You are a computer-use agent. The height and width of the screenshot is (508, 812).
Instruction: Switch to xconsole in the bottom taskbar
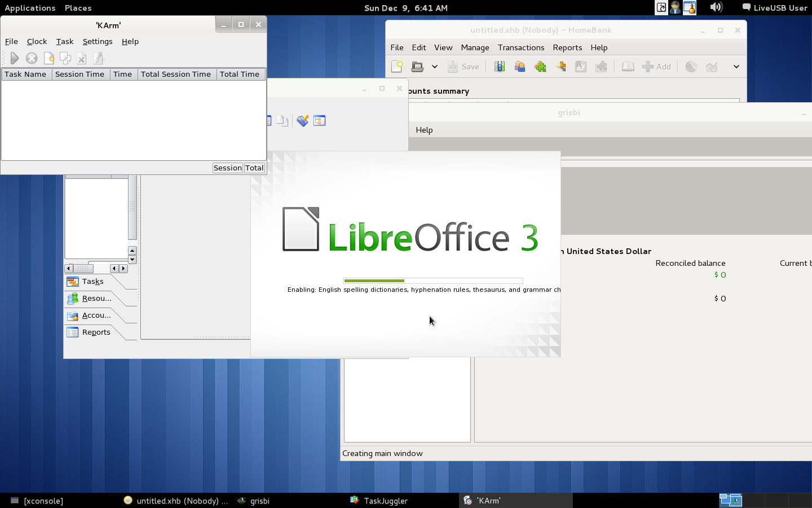(x=37, y=501)
